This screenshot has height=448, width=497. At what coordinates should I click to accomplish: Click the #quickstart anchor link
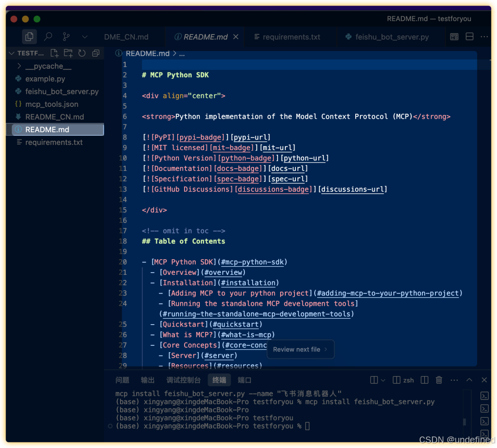[236, 324]
